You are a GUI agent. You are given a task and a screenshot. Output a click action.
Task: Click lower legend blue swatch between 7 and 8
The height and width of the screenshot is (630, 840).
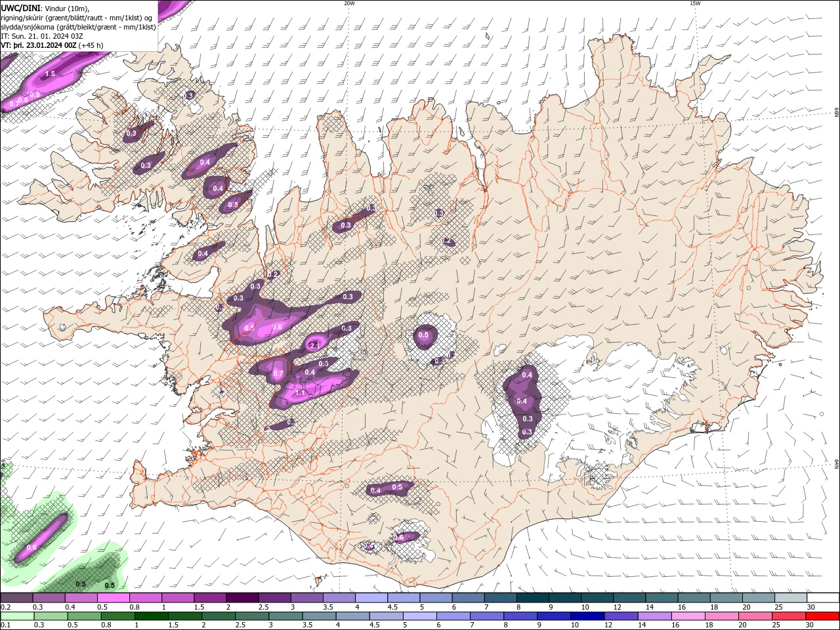point(487,616)
